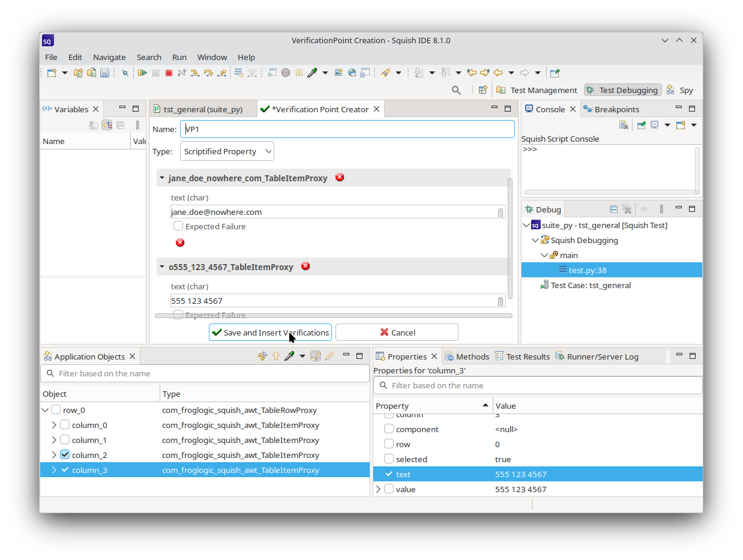Click the magnifier search icon
The width and height of the screenshot is (743, 560).
[x=456, y=90]
